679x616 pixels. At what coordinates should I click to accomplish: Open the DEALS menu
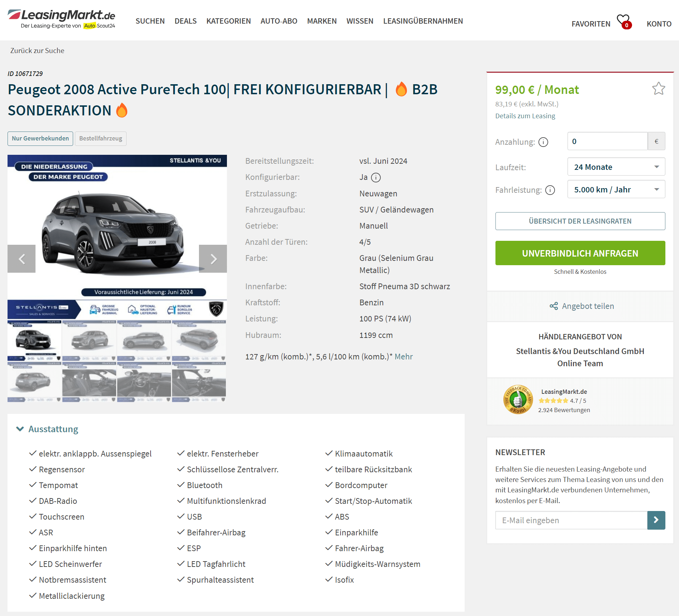click(x=186, y=21)
